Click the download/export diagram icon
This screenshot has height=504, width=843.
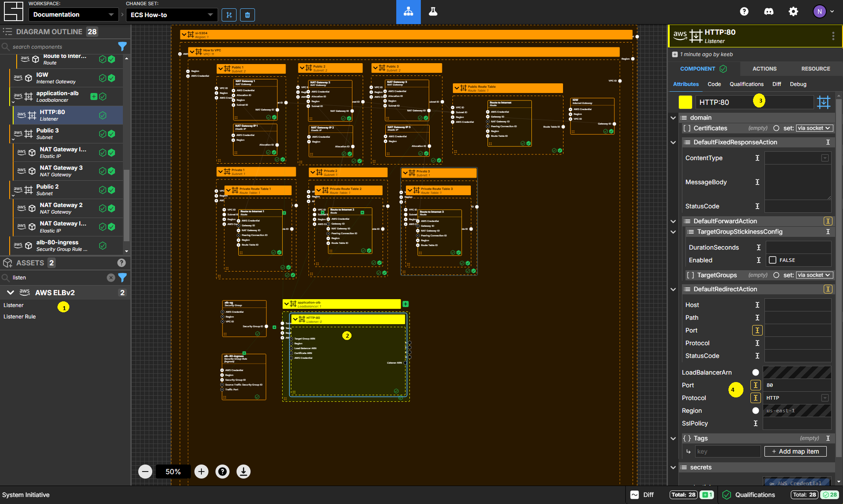[243, 471]
